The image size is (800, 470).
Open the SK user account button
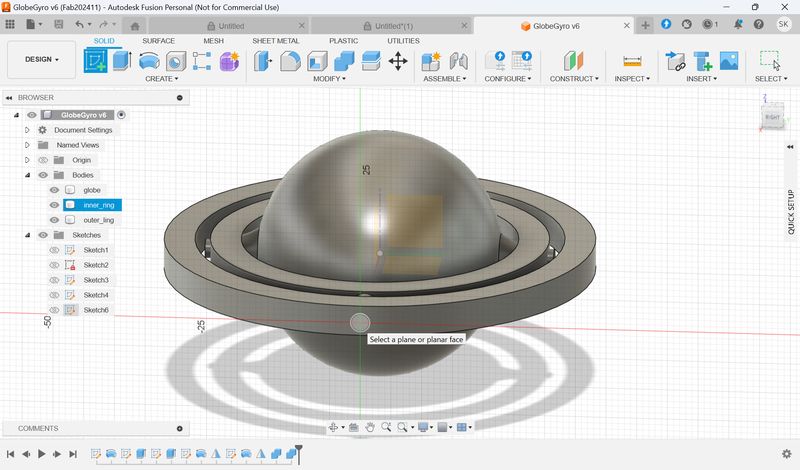coord(783,24)
